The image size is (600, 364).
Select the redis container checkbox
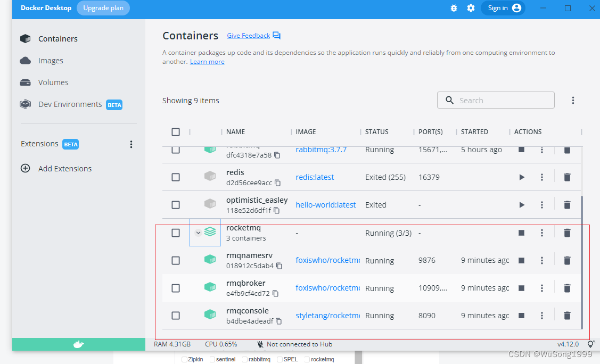(x=176, y=177)
